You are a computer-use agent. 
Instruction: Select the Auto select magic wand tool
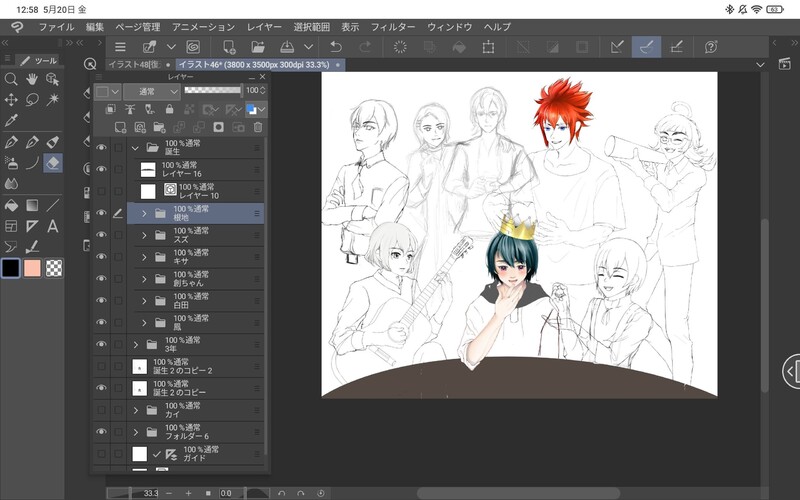tap(53, 99)
